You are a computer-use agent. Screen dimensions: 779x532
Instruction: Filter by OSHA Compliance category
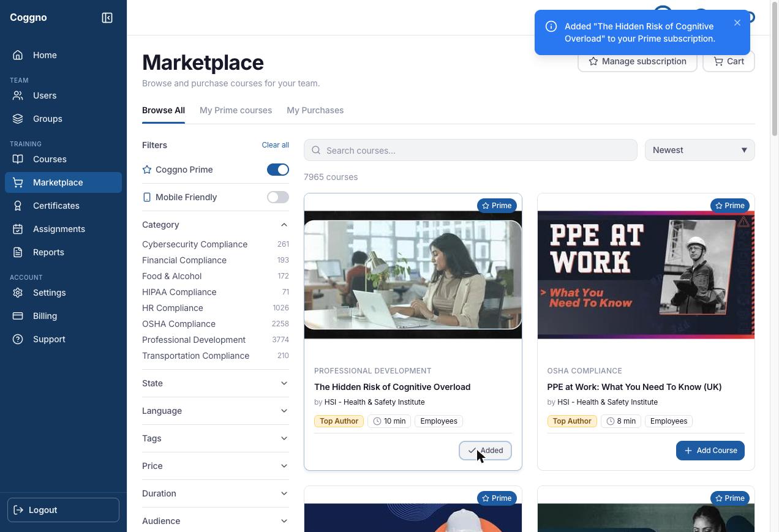pos(216,324)
